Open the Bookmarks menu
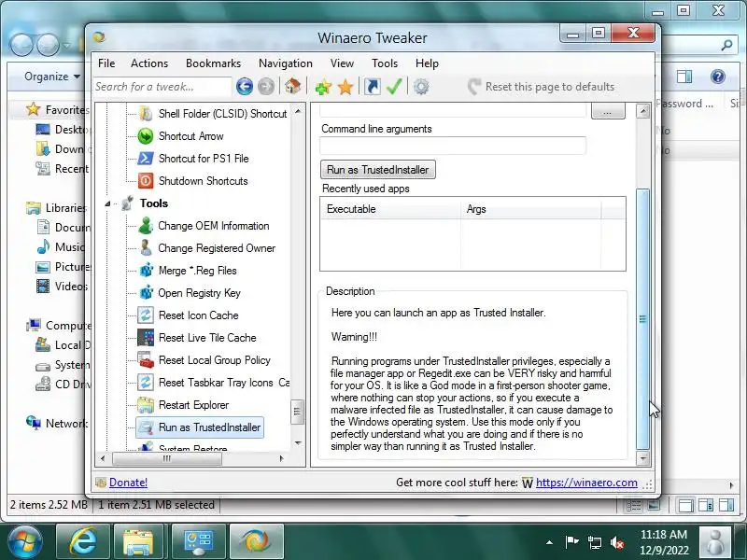This screenshot has height=560, width=747. [x=213, y=63]
